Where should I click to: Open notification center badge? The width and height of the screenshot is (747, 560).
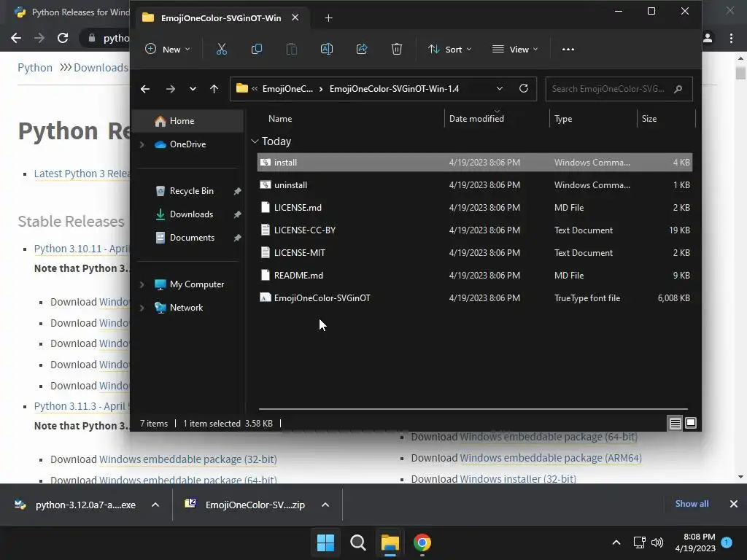pos(727,542)
